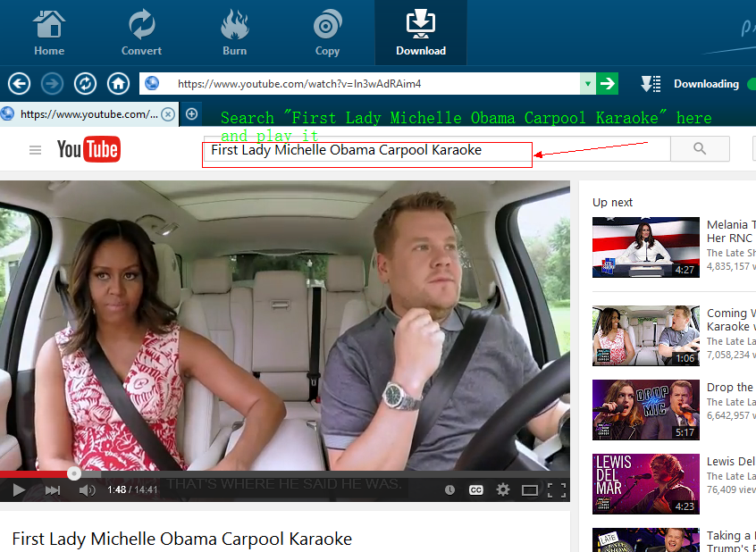Click the YouTube search box
The width and height of the screenshot is (756, 552).
pyautogui.click(x=436, y=149)
